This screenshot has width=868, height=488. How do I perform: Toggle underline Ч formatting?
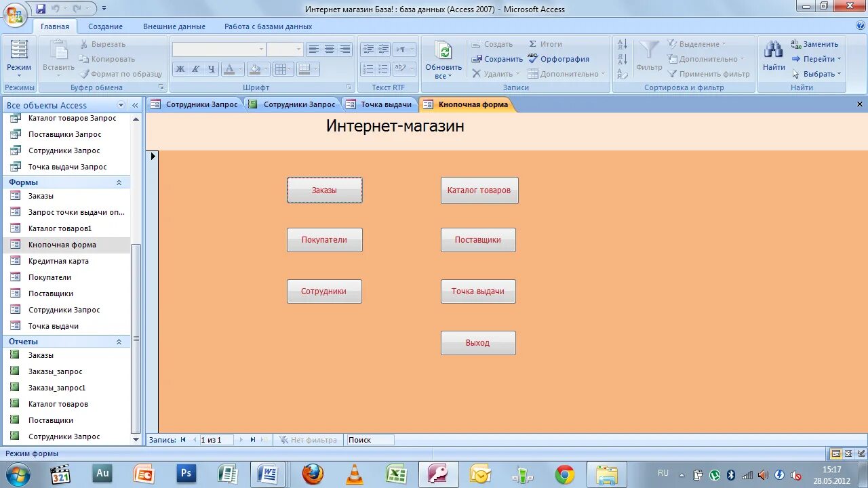point(211,68)
